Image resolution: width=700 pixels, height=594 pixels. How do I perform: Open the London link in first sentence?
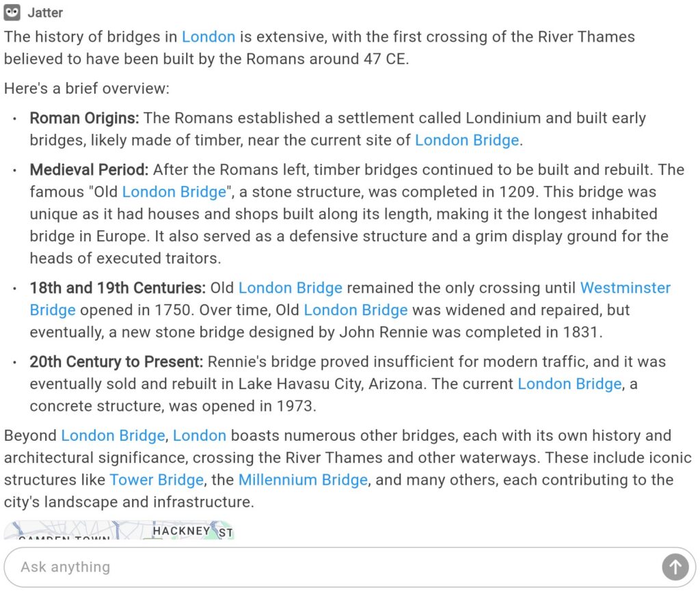tap(208, 37)
